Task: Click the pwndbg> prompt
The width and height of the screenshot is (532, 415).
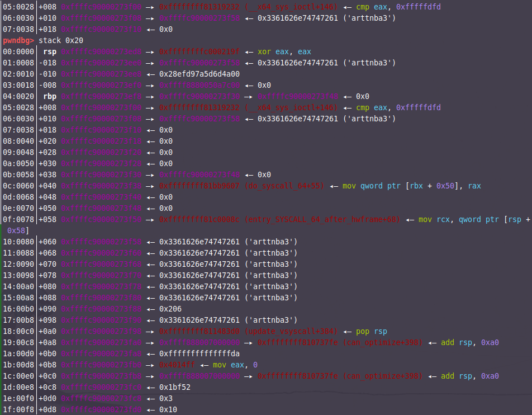Action: (18, 41)
